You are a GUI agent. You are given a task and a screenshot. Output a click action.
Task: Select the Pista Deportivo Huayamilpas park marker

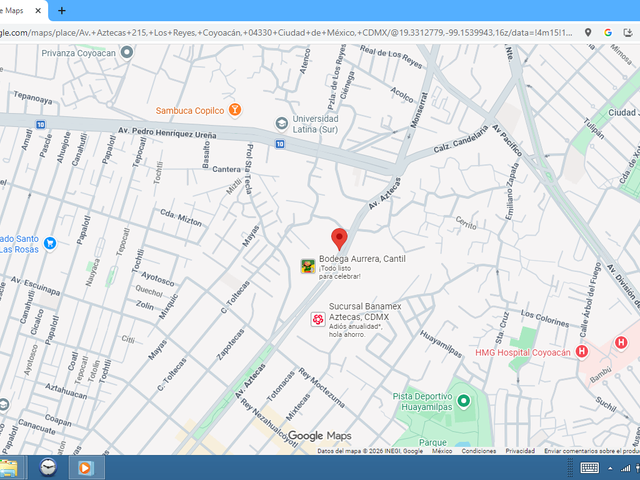click(x=463, y=400)
